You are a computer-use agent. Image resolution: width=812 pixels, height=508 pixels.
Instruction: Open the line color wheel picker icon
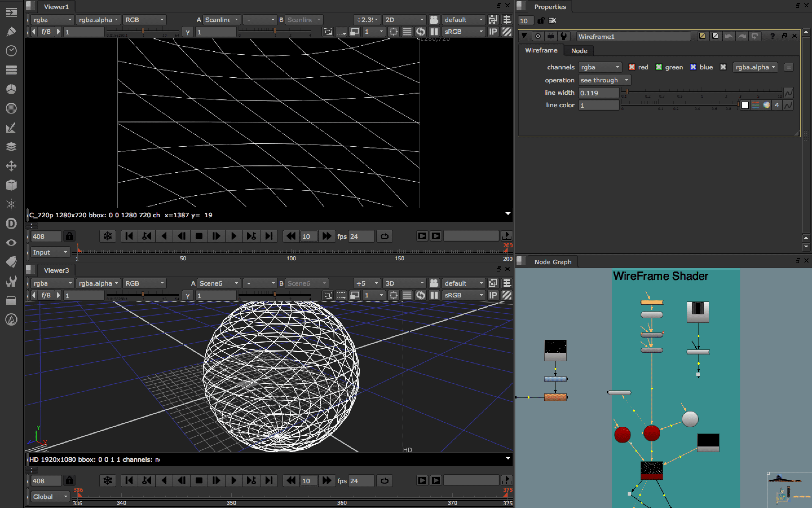766,105
